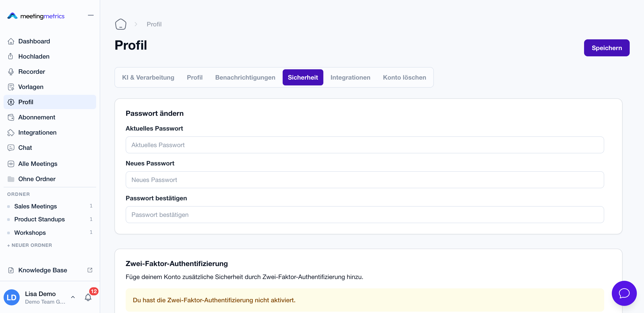This screenshot has width=644, height=313.
Task: Focus the Aktuelles Passwort input field
Action: [365, 145]
